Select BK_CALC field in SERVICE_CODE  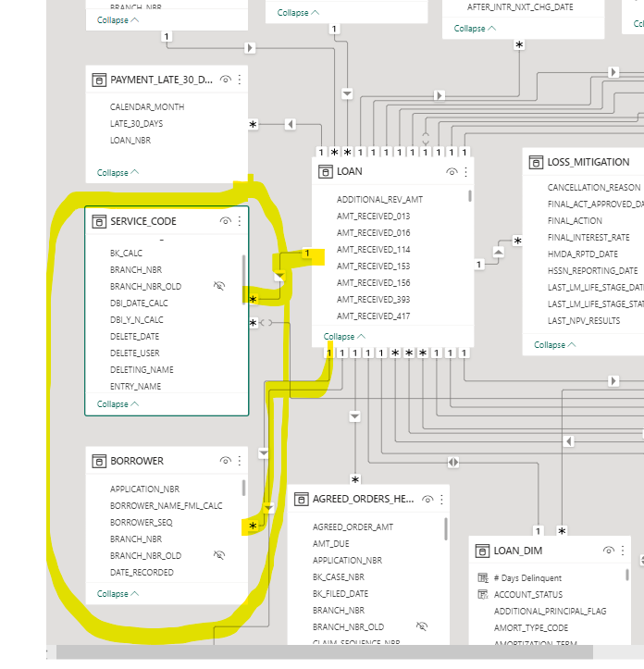(x=127, y=253)
